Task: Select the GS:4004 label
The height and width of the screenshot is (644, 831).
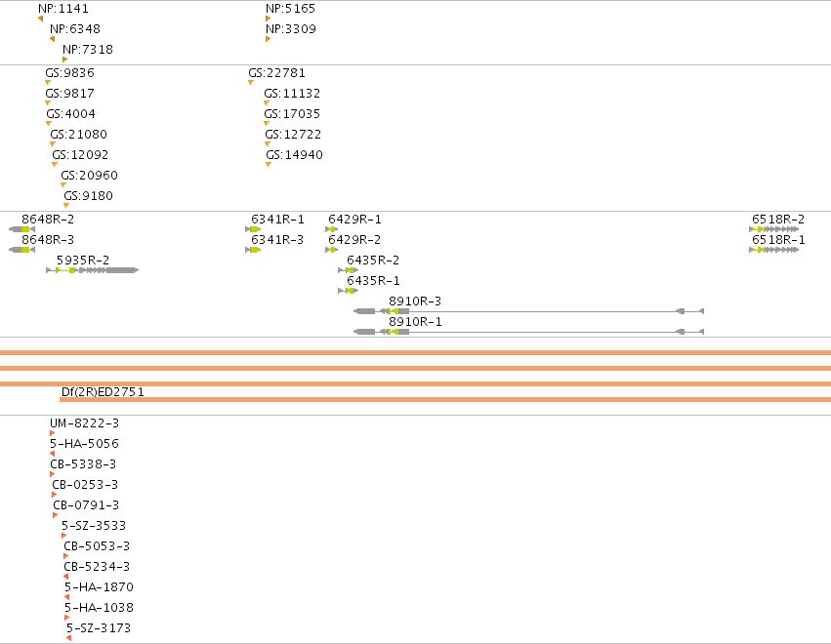Action: pos(71,114)
